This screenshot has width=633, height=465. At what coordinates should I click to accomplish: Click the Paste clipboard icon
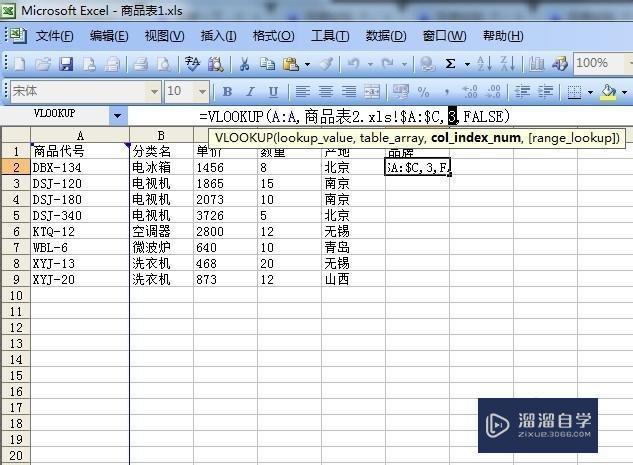point(291,64)
